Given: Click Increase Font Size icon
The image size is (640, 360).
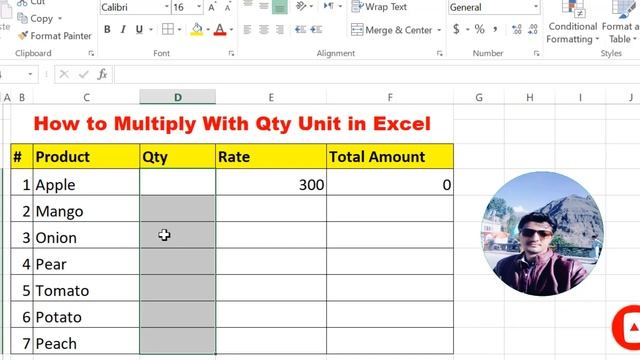Looking at the screenshot, I should click(x=212, y=7).
